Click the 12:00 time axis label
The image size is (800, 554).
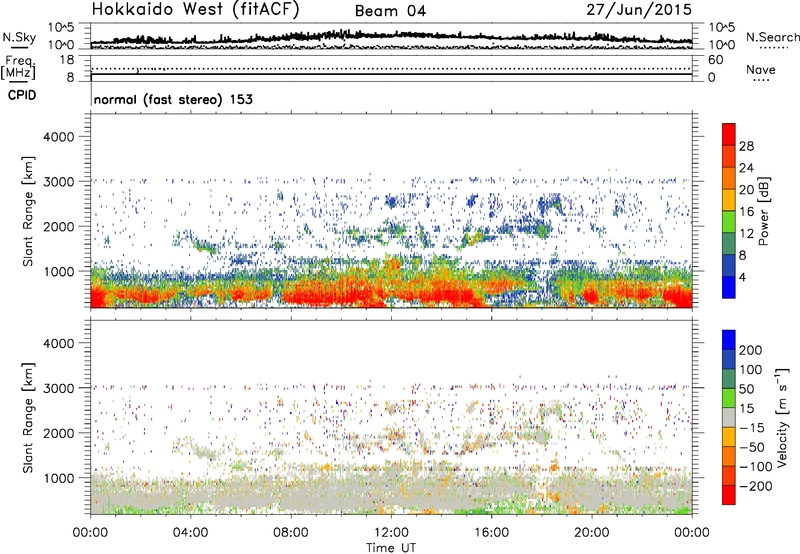coord(391,533)
